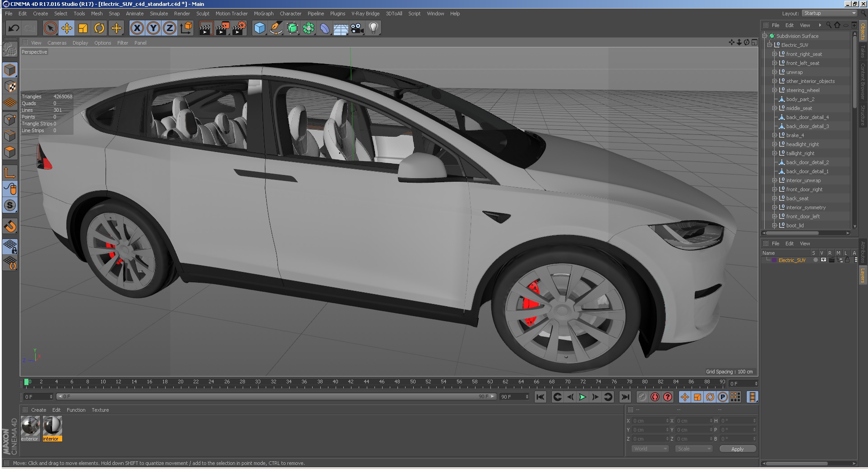Screen dimensions: 868x469
Task: Click the green Play Forward button
Action: 582,397
